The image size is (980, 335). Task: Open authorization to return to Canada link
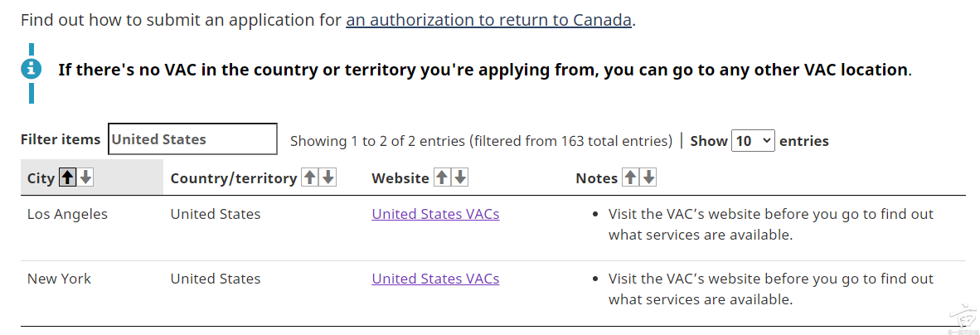click(489, 19)
